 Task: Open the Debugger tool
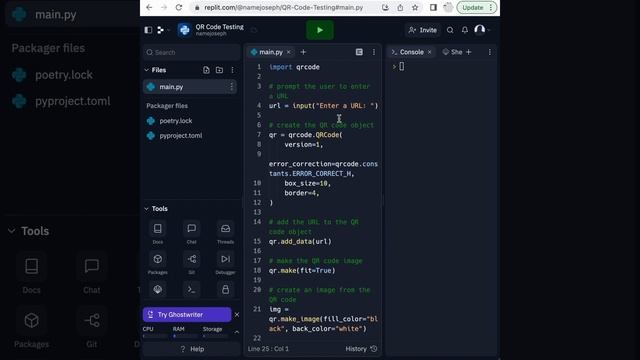[x=225, y=263]
